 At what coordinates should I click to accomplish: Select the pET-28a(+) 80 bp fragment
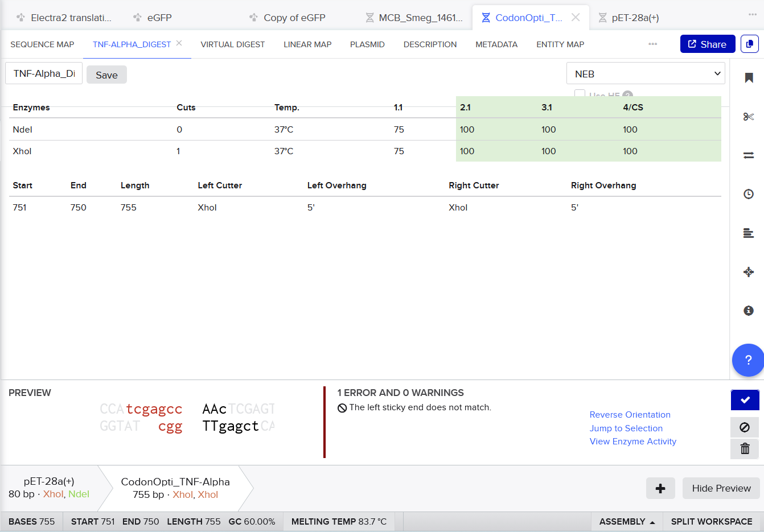pyautogui.click(x=49, y=488)
